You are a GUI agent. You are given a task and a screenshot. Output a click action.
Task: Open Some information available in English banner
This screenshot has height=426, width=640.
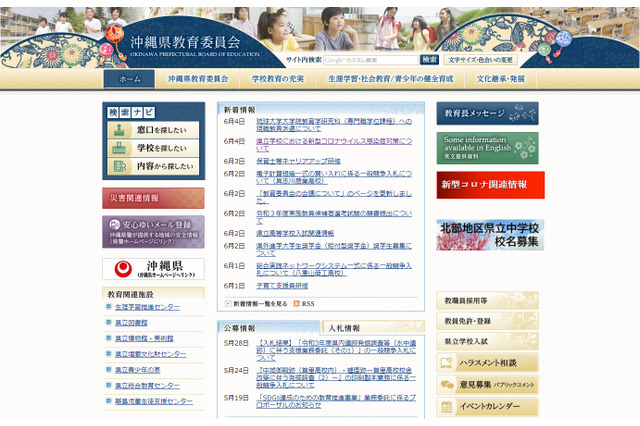click(487, 148)
